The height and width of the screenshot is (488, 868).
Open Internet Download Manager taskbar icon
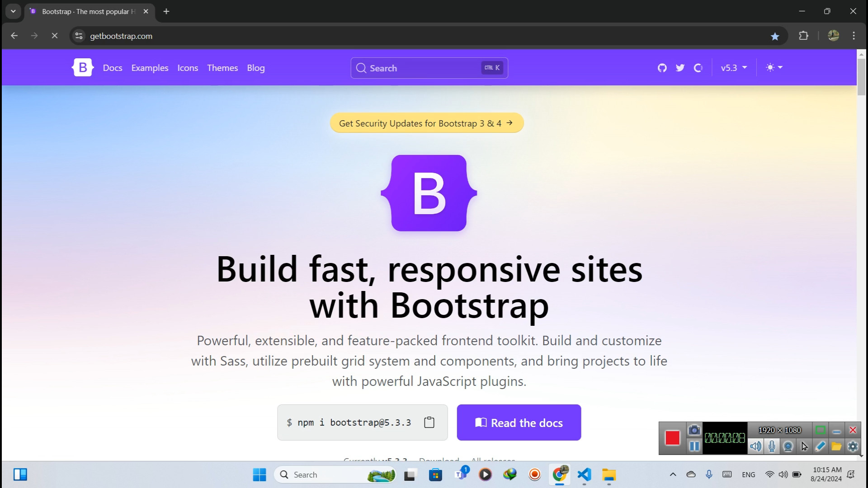point(510,474)
